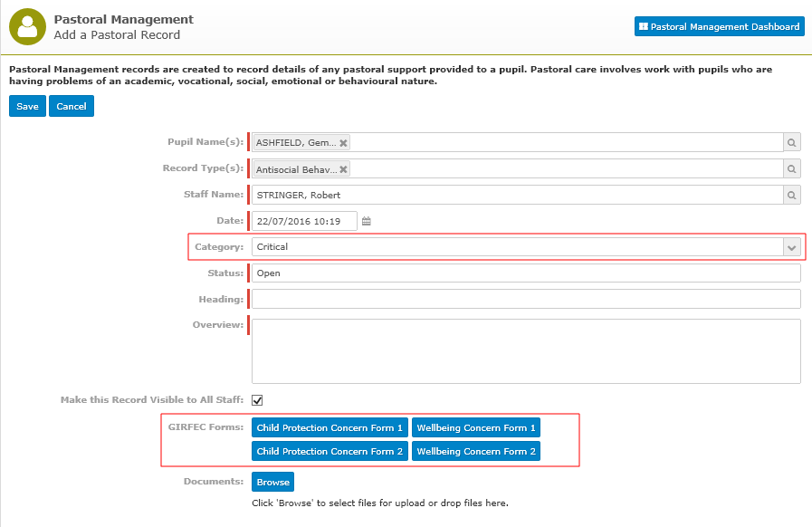
Task: Open search icon for Record Type field
Action: (x=792, y=169)
